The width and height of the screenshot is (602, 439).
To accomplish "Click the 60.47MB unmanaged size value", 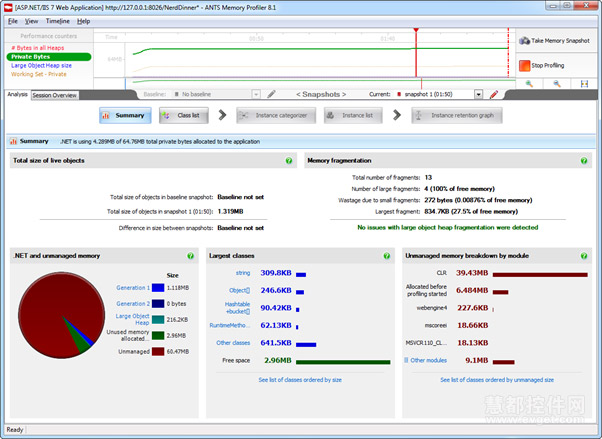I will pos(178,351).
